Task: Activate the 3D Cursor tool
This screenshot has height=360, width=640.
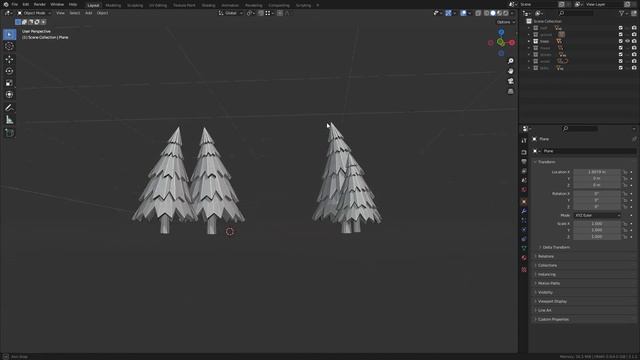Action: [9, 46]
